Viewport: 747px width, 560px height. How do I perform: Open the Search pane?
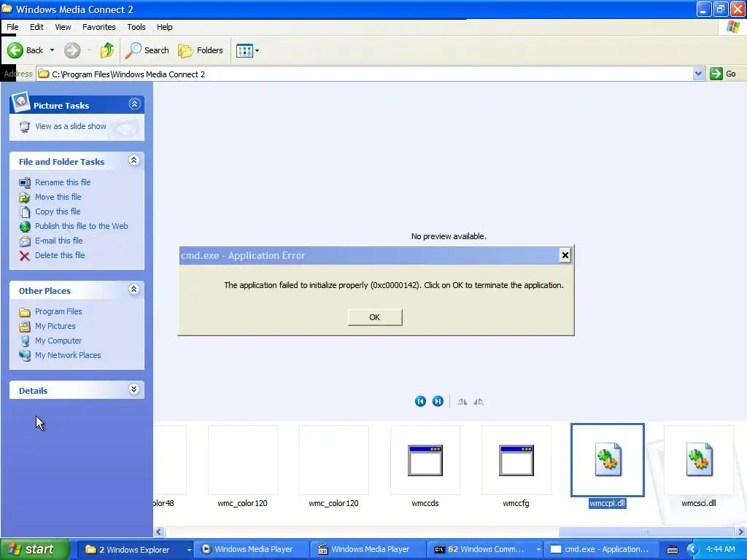147,50
